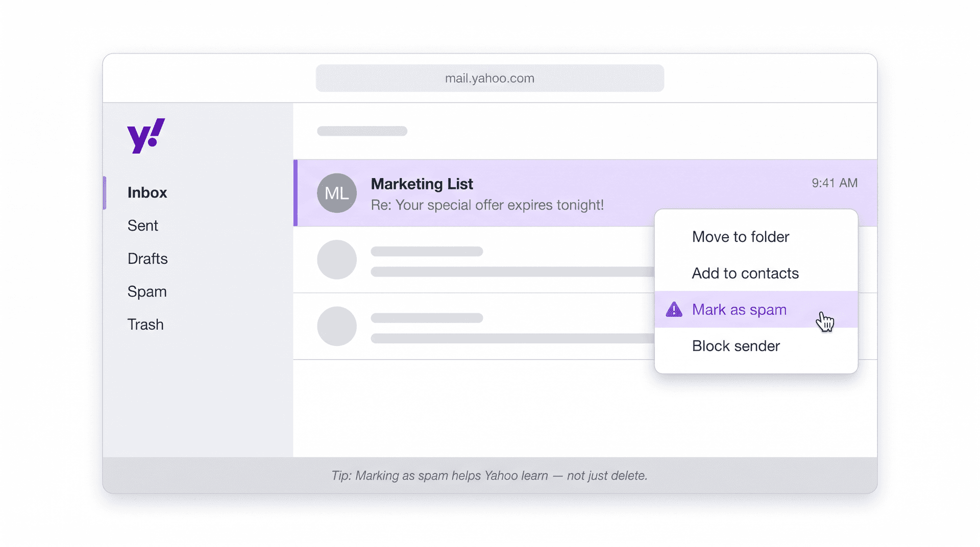This screenshot has height=547, width=980.
Task: Open the Inbox folder
Action: pyautogui.click(x=147, y=192)
